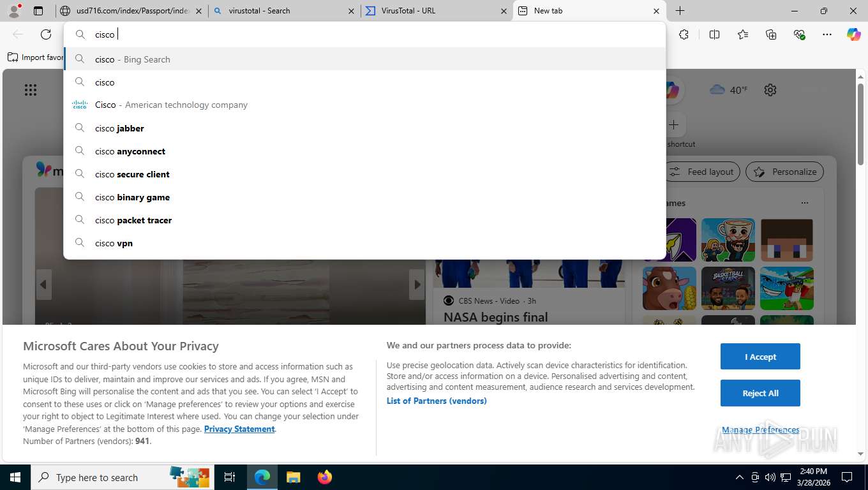Click in the address bar containing cisco
Viewport: 868px width, 490px height.
(x=365, y=34)
